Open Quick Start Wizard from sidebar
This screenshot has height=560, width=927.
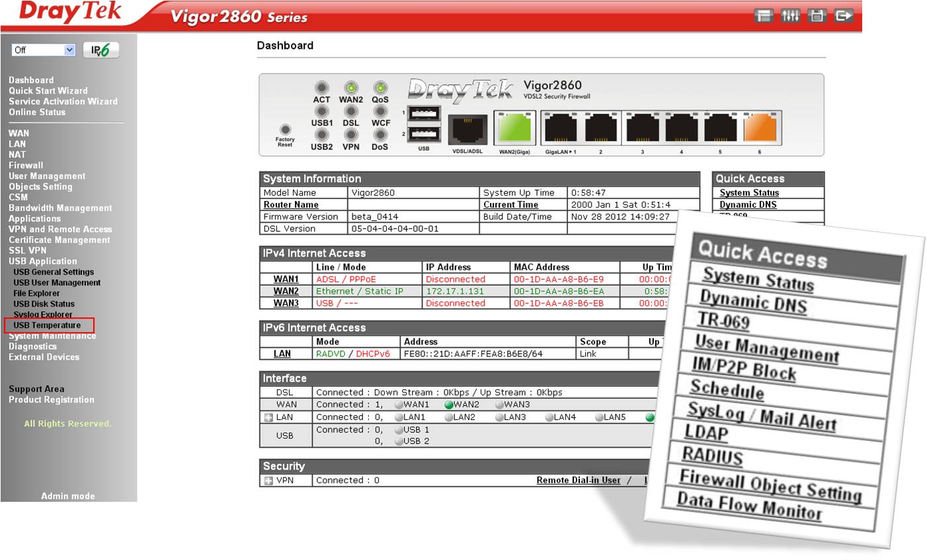[48, 91]
